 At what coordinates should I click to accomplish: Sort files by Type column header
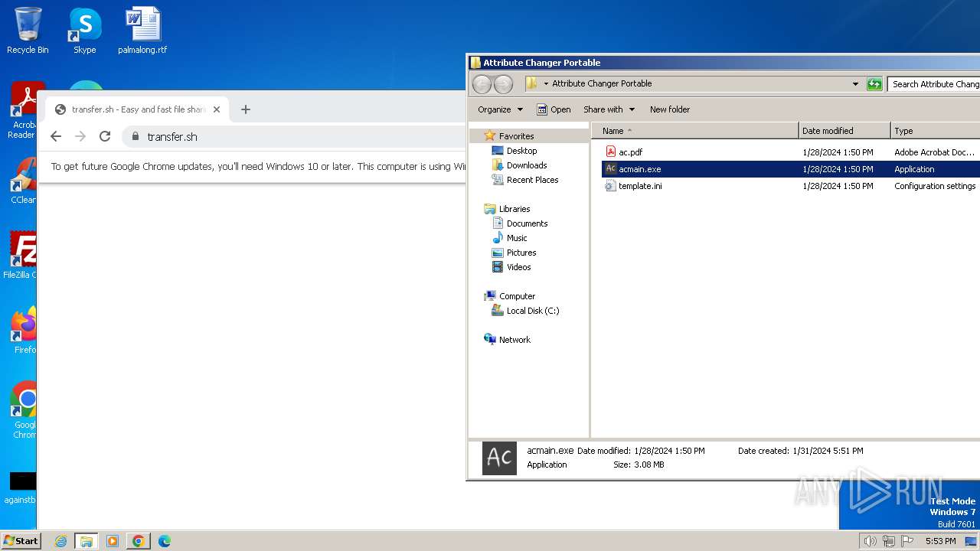coord(935,131)
